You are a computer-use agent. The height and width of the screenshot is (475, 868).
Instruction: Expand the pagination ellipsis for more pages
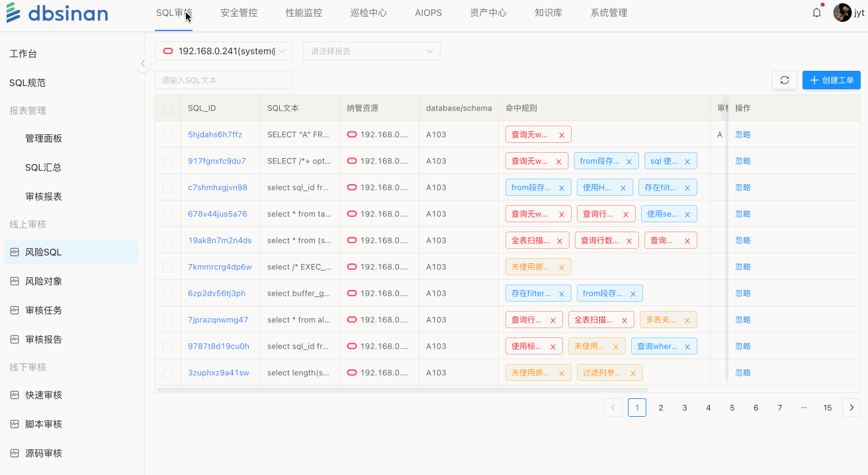(x=803, y=408)
